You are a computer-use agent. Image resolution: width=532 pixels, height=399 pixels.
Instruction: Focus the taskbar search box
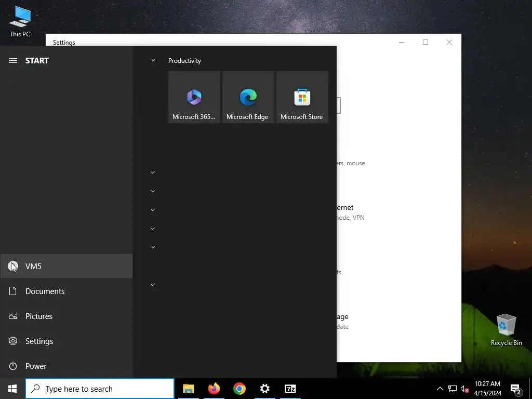pos(100,389)
